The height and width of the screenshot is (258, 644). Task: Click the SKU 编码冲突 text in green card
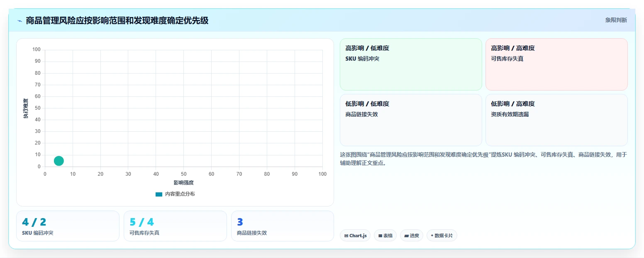coord(362,59)
